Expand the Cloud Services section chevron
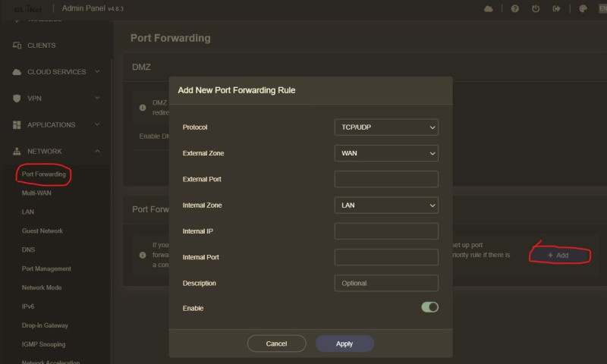This screenshot has height=364, width=607. [97, 72]
